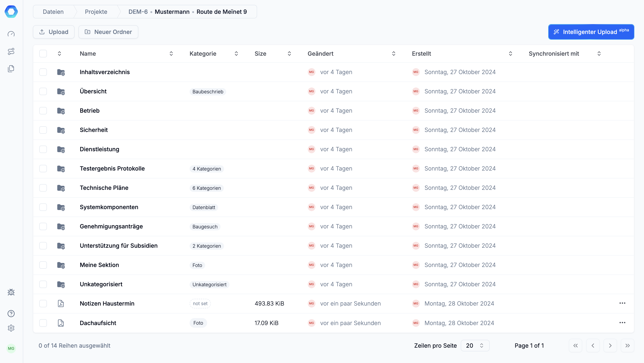Open the Zeilen pro Seite dropdown showing 20
Viewport: 644px width, 363px height.
tap(475, 345)
